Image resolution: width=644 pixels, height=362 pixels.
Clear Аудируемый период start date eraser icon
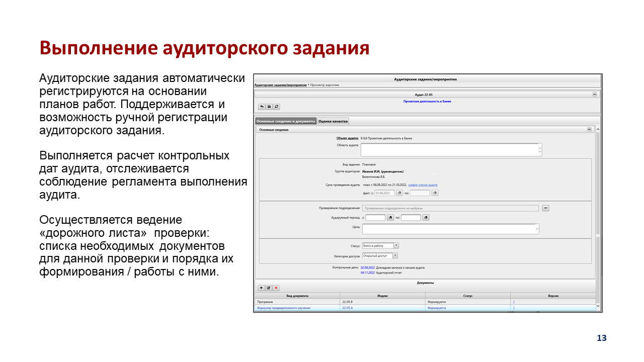click(390, 218)
